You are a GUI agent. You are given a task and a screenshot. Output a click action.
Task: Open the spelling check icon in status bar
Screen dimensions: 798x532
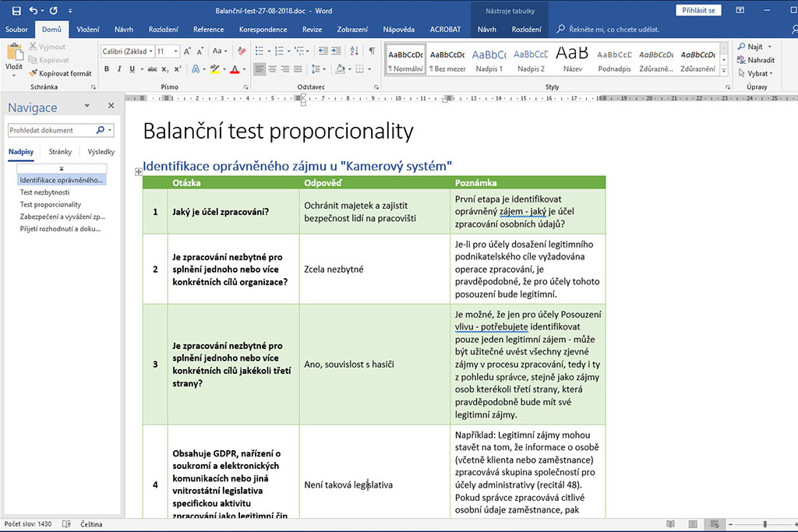click(67, 524)
